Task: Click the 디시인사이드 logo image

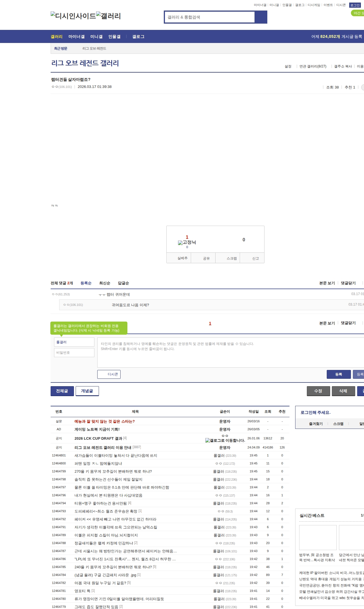Action: point(73,16)
